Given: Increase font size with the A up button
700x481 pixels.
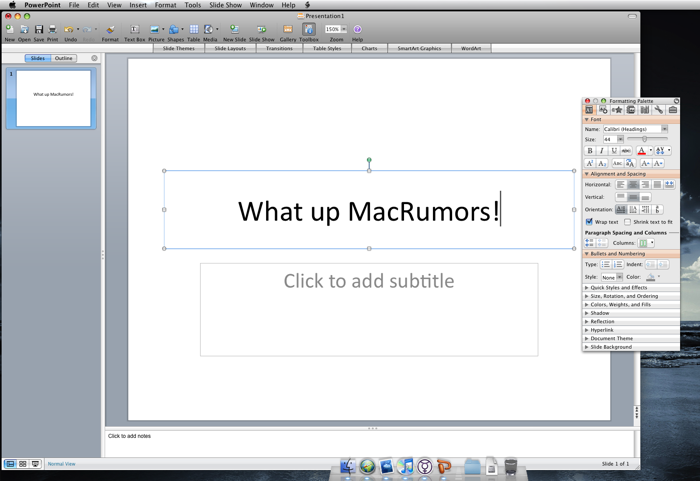Looking at the screenshot, I should point(645,163).
